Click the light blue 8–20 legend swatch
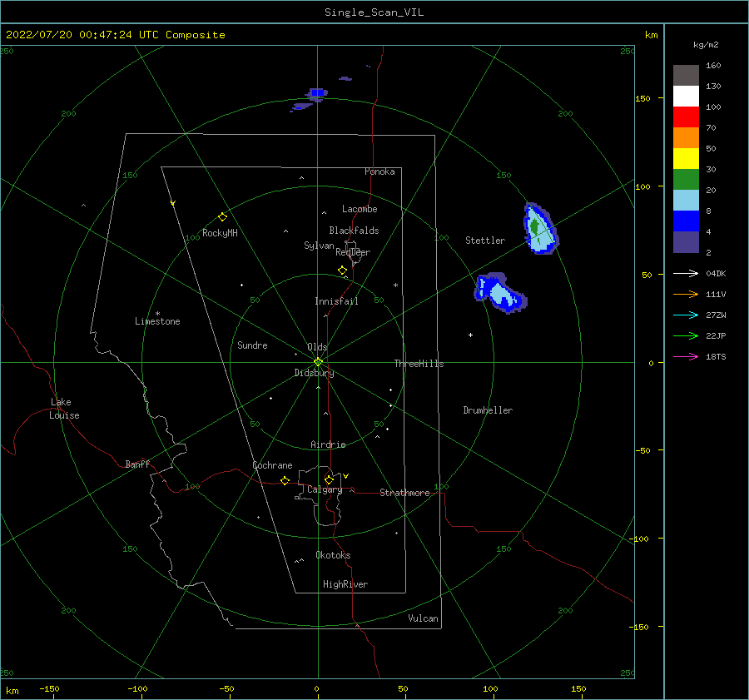The height and width of the screenshot is (700, 749). tap(686, 201)
